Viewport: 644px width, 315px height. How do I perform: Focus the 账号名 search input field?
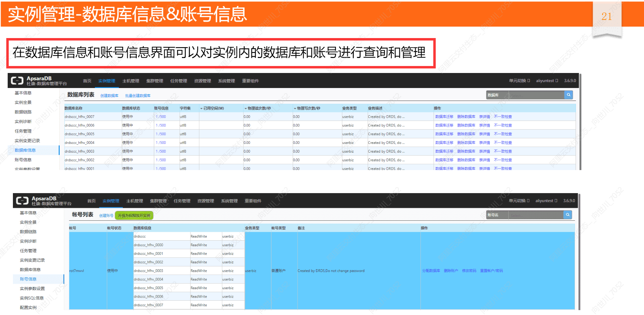point(536,215)
